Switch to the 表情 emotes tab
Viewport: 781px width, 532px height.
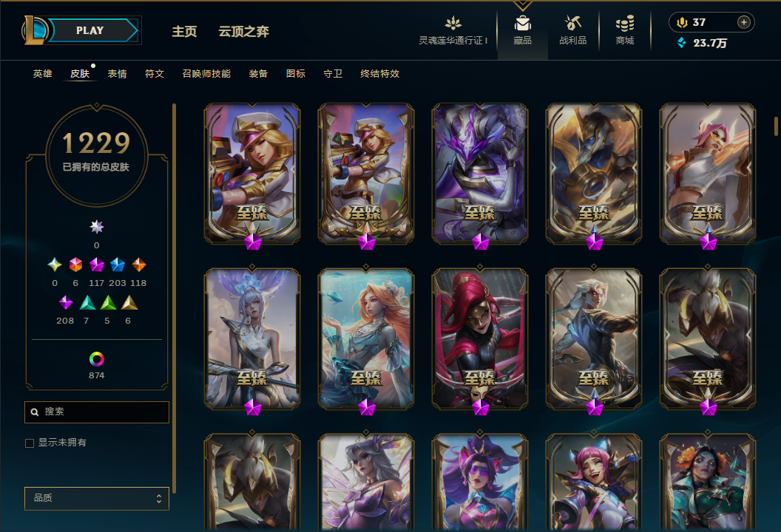(117, 74)
